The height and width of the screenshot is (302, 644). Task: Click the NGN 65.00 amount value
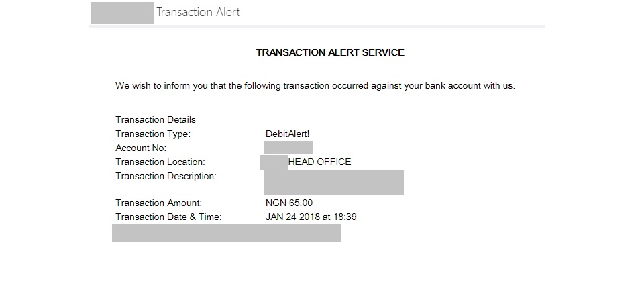[x=289, y=203]
